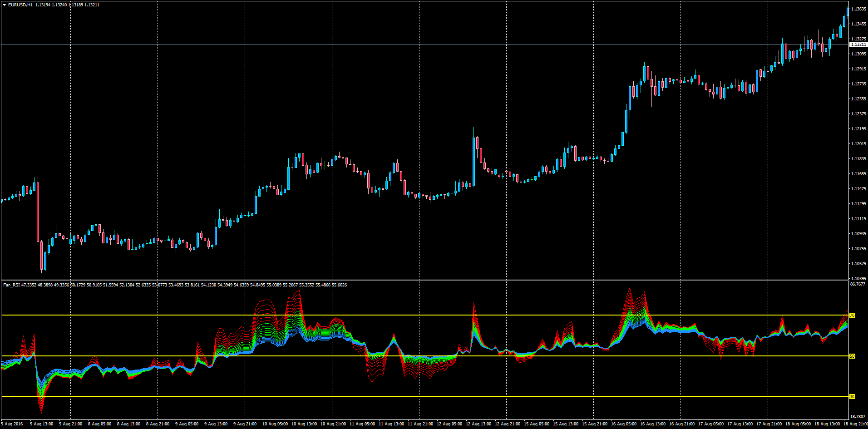Click the 8 Aug 21:00 time label

[x=158, y=424]
